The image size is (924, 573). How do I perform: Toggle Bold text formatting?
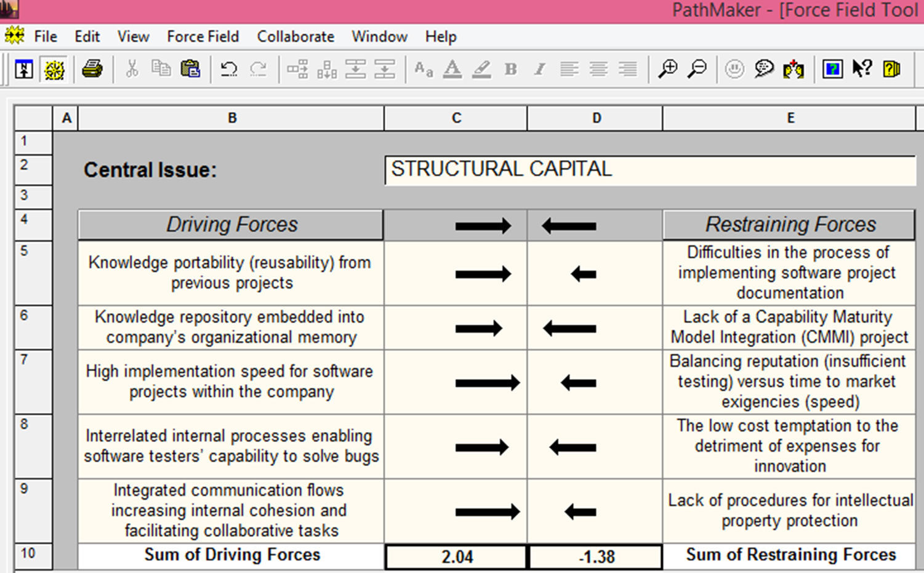[510, 70]
